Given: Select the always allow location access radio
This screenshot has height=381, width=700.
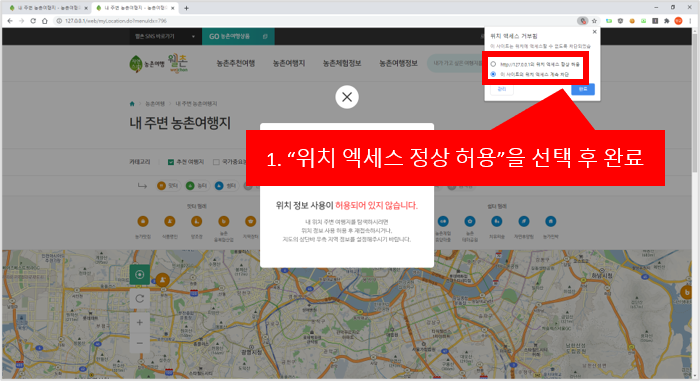Looking at the screenshot, I should click(x=493, y=64).
